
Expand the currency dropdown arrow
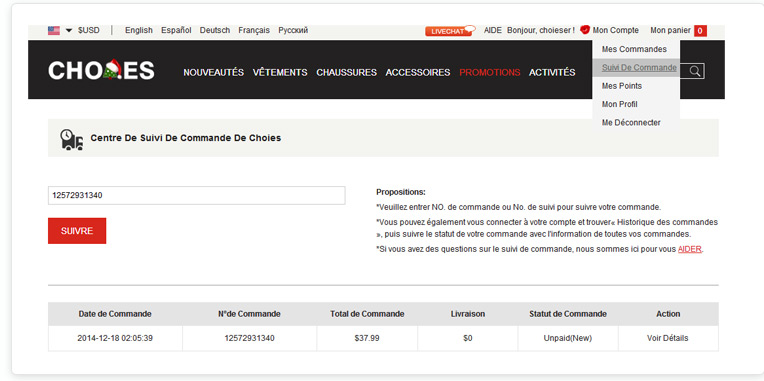click(x=69, y=30)
